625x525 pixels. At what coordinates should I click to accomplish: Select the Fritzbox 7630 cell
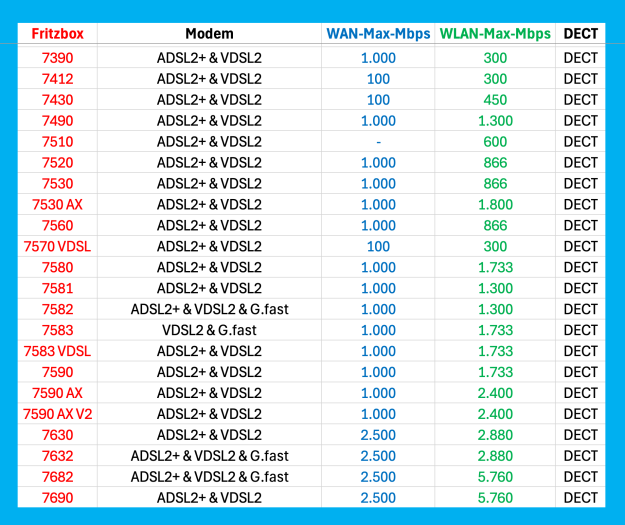pos(57,435)
